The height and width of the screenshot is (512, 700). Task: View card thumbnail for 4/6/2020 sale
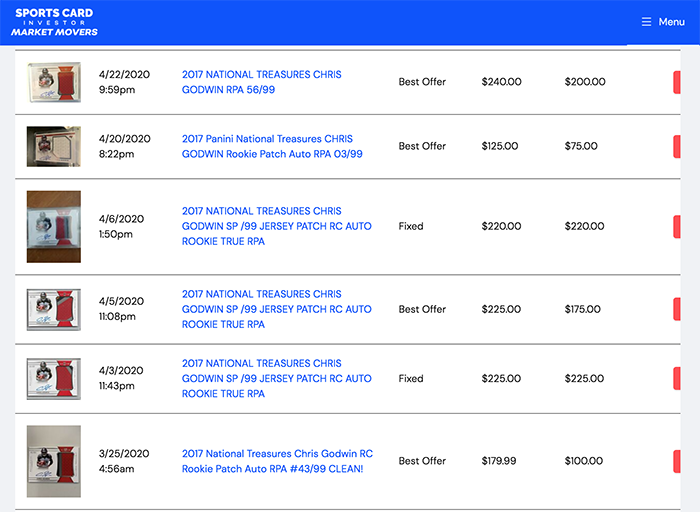[54, 227]
